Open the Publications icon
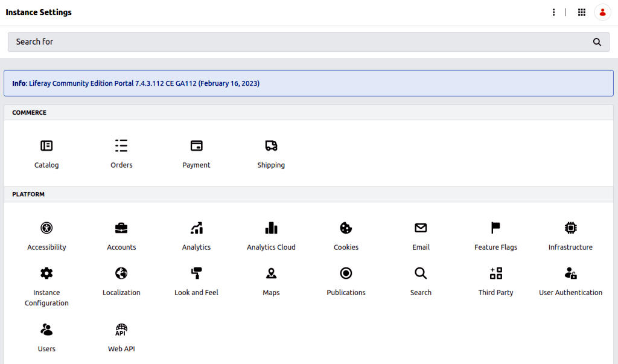 346,273
